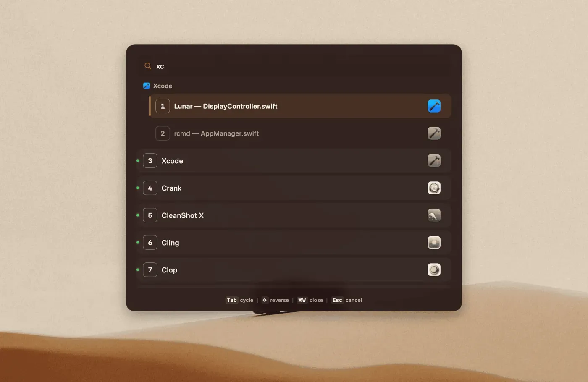Select the Xcode app row
Image resolution: width=588 pixels, height=382 pixels.
point(294,161)
